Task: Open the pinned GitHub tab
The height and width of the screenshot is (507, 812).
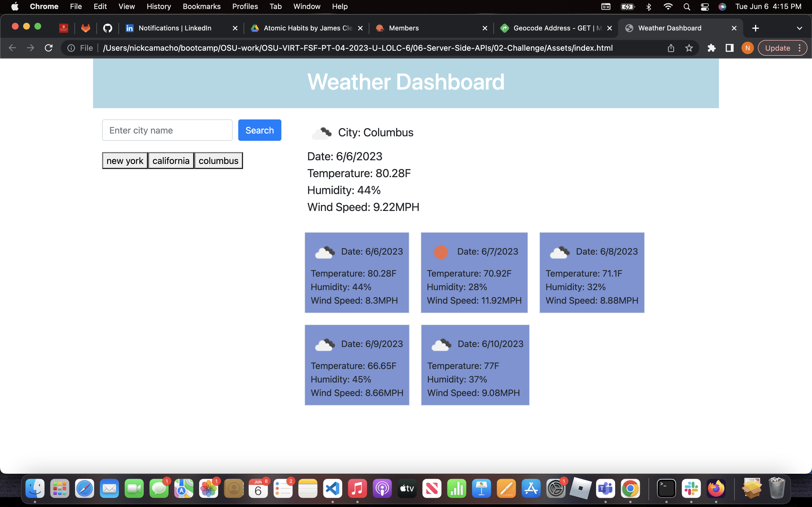Action: coord(107,28)
